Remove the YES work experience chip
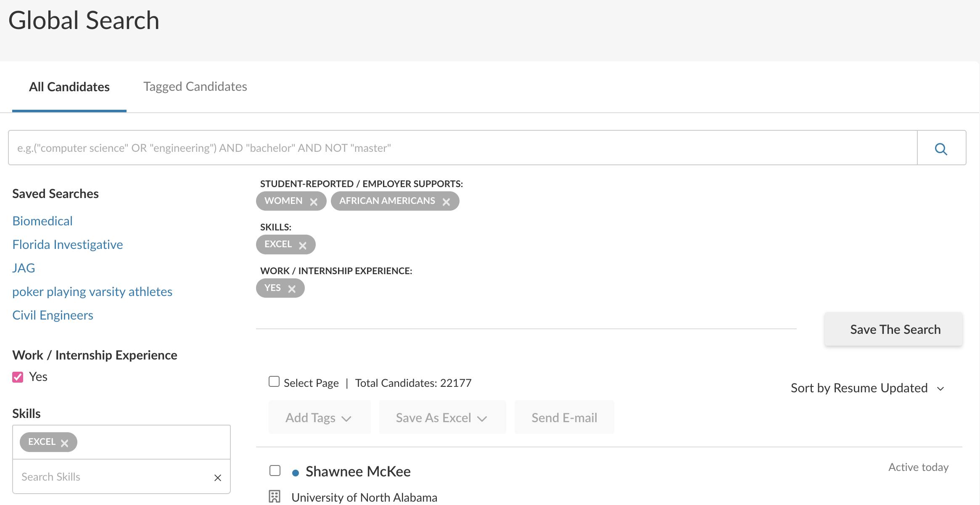The height and width of the screenshot is (505, 980). coord(292,289)
